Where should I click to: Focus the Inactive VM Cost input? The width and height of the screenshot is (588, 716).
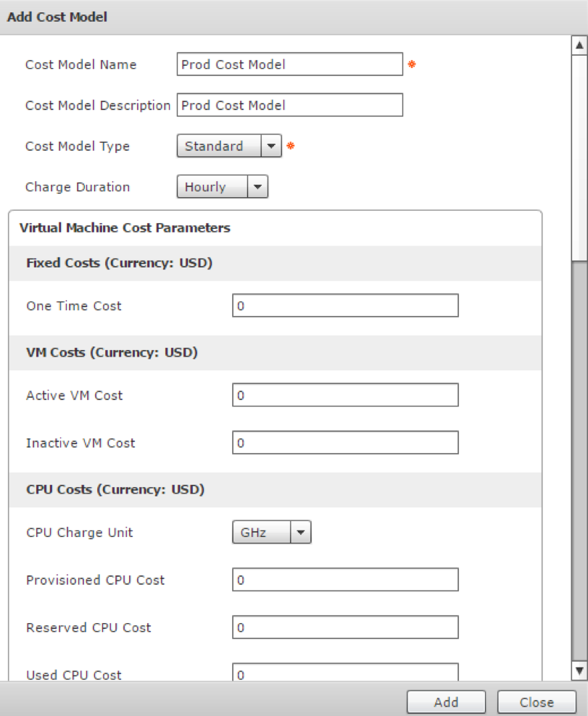click(x=345, y=443)
